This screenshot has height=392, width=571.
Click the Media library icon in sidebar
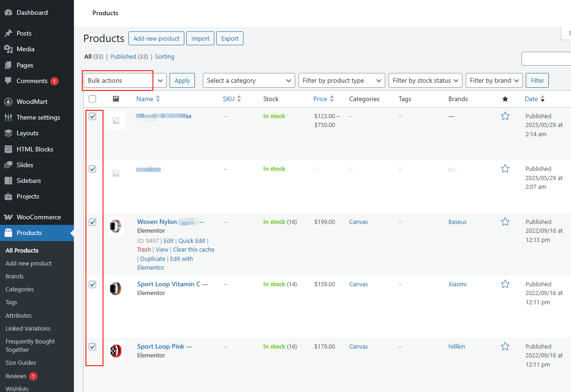pos(8,49)
